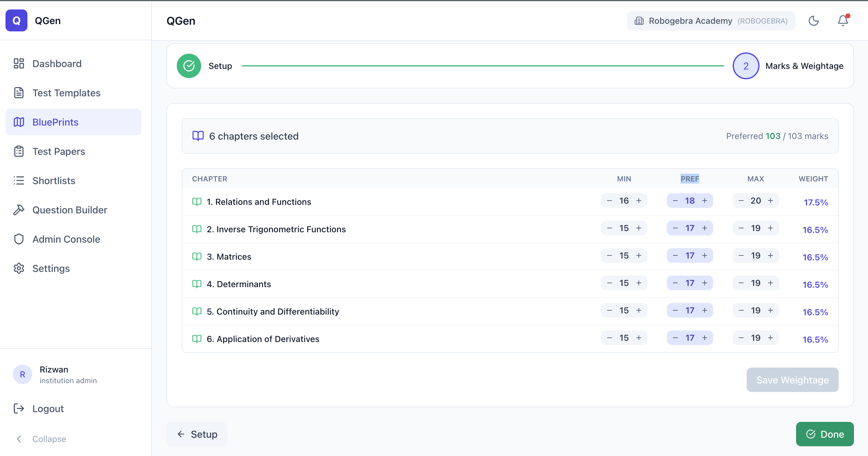Go back using Setup arrow button
This screenshot has width=868, height=456.
pos(197,434)
